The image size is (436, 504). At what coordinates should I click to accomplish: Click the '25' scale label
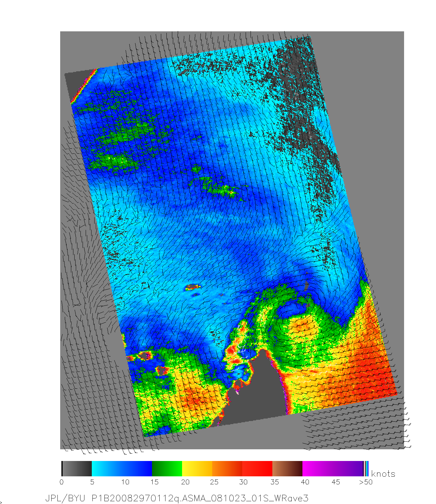click(x=214, y=482)
